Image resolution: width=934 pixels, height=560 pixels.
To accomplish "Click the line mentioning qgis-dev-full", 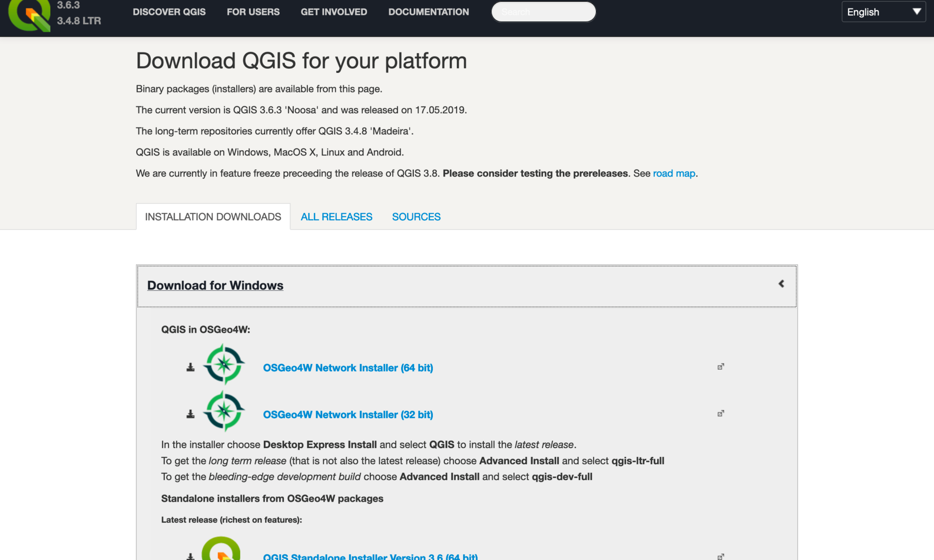I will pos(377,477).
